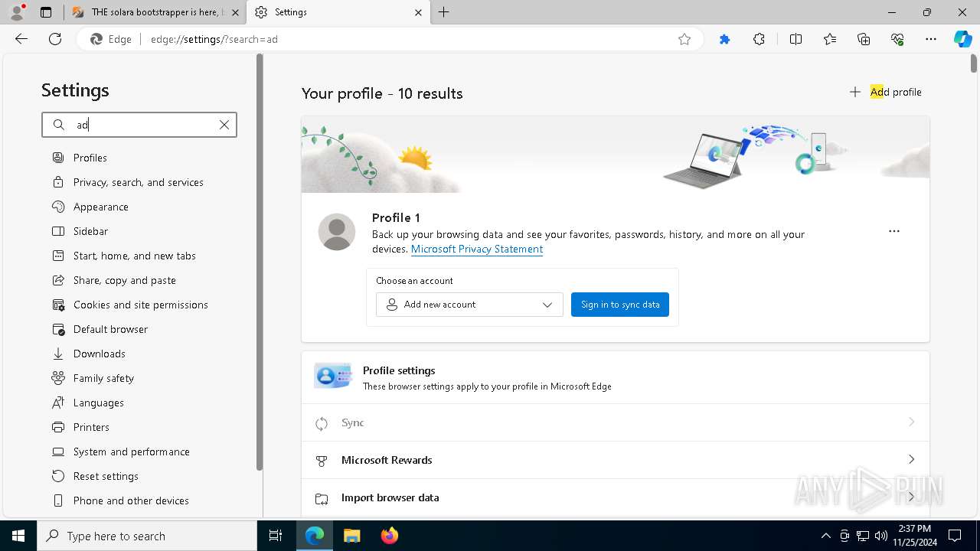This screenshot has height=551, width=980.
Task: Open Browser essentials heart icon
Action: point(897,39)
